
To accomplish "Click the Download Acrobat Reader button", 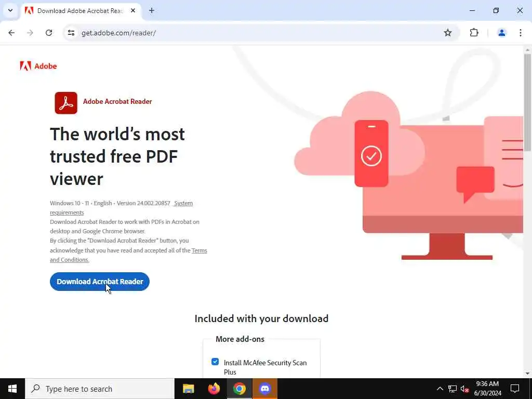I will pyautogui.click(x=100, y=282).
